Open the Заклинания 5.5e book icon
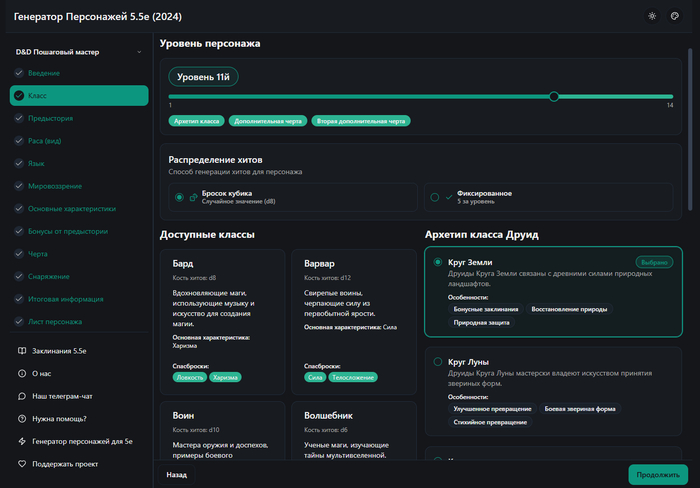The width and height of the screenshot is (700, 488). pos(21,351)
